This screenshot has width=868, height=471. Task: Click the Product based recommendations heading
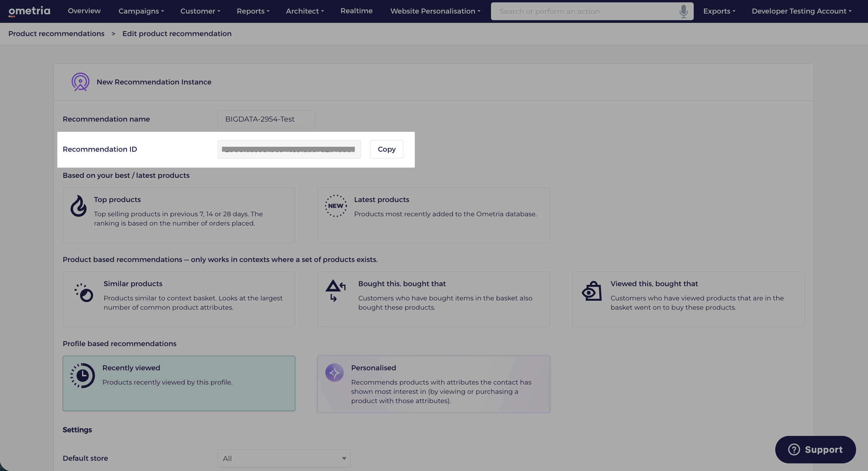pos(220,259)
